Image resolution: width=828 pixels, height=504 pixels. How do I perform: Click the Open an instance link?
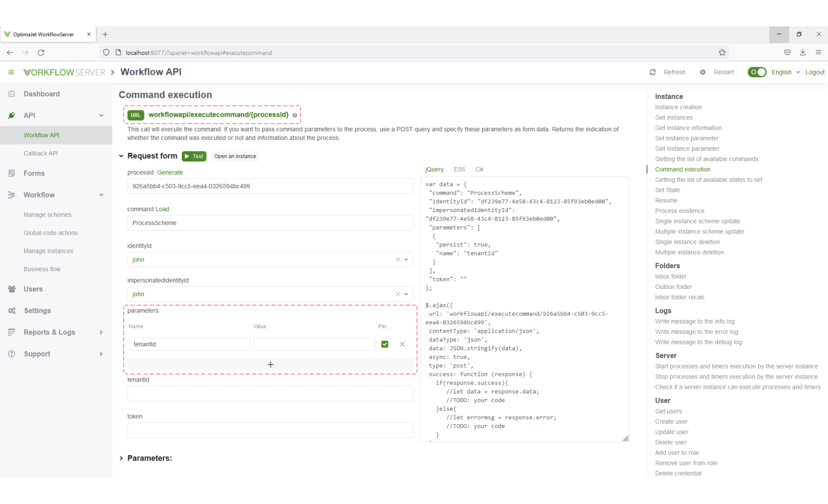pyautogui.click(x=235, y=156)
